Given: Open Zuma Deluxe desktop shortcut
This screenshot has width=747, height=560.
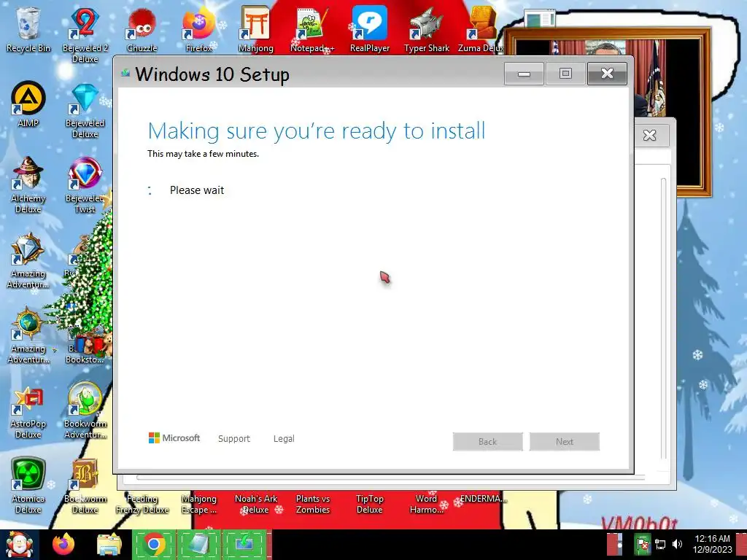Looking at the screenshot, I should 481,30.
